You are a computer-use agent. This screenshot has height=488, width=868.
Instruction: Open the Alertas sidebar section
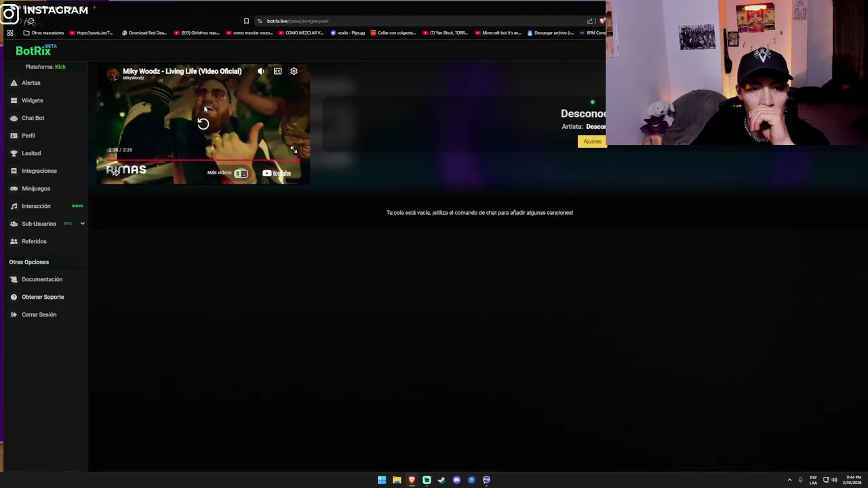click(x=31, y=83)
